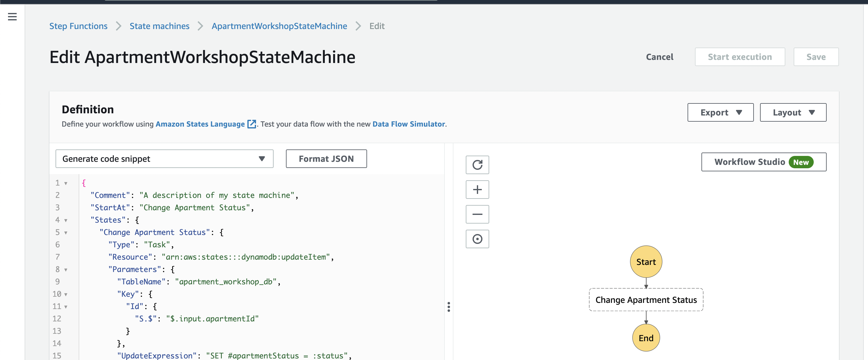Zoom in on the workflow graph
Screen dimensions: 868x360
pyautogui.click(x=477, y=189)
